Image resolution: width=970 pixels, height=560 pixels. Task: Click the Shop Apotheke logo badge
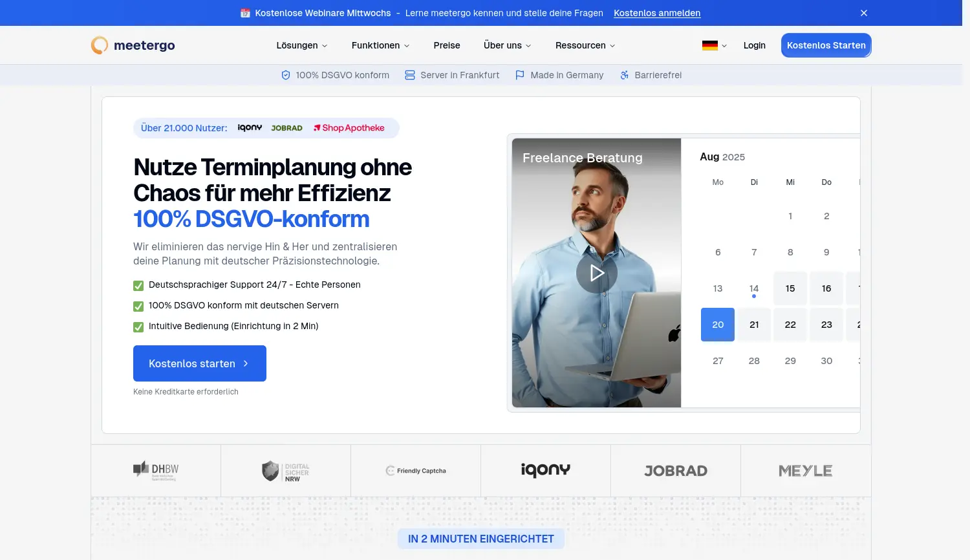(350, 127)
